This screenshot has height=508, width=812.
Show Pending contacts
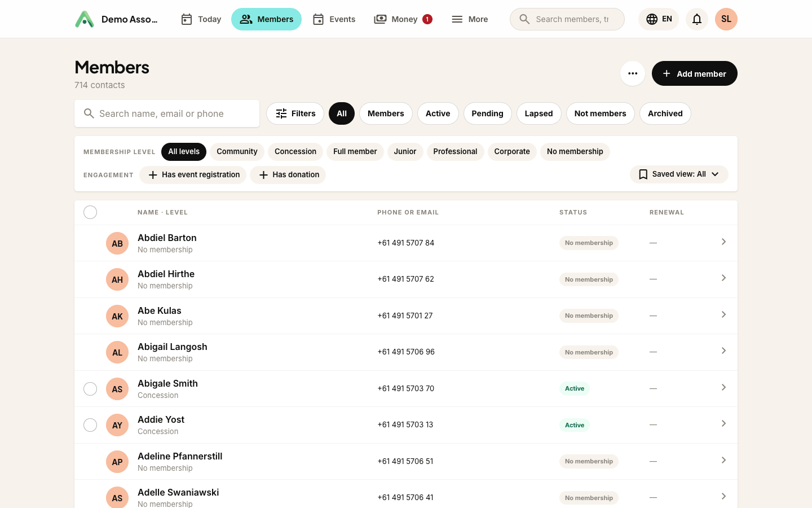pyautogui.click(x=488, y=113)
